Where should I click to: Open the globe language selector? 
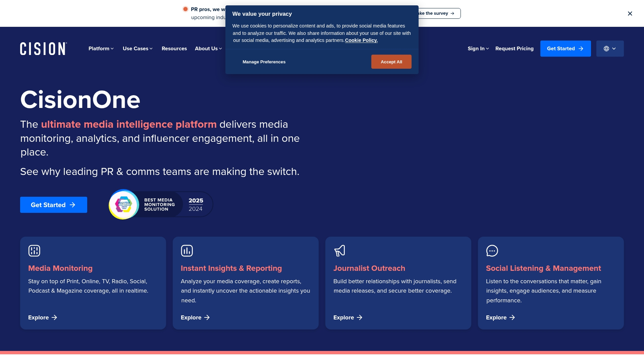pyautogui.click(x=610, y=49)
